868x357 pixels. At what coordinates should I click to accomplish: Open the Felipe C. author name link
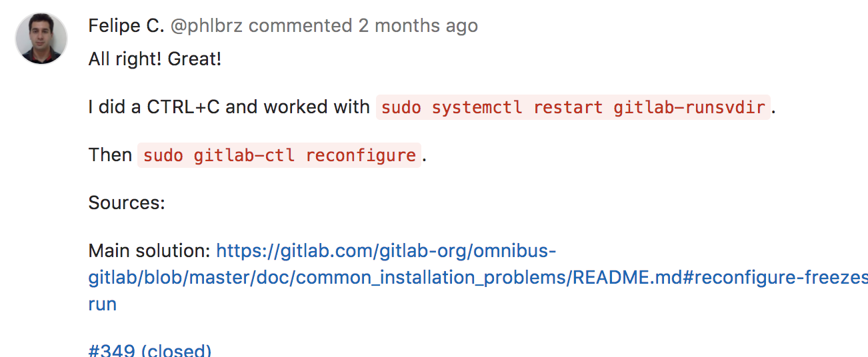click(x=126, y=26)
